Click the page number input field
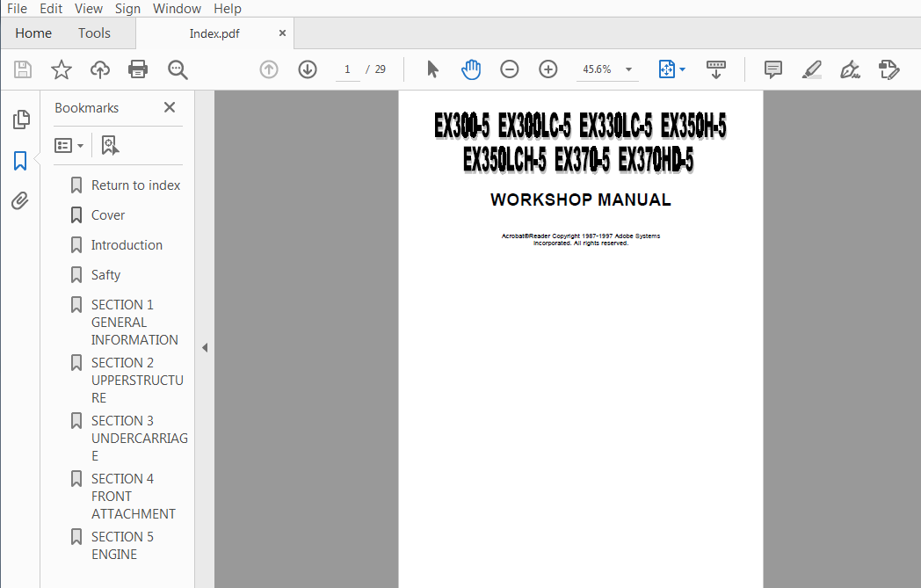Image resolution: width=921 pixels, height=588 pixels. coord(347,69)
